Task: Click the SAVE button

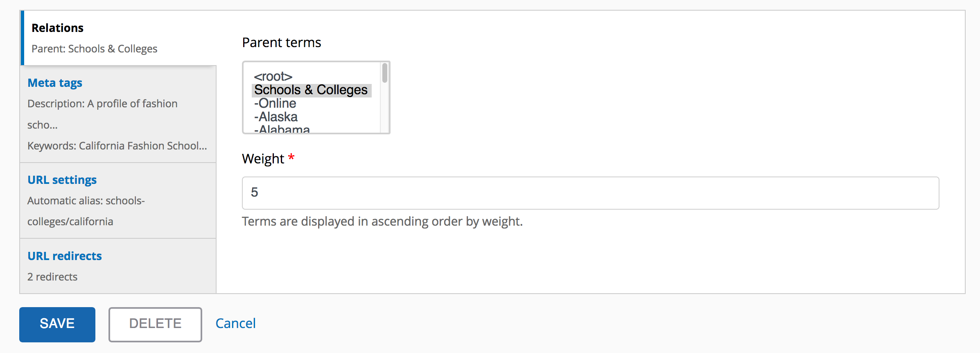Action: (x=57, y=324)
